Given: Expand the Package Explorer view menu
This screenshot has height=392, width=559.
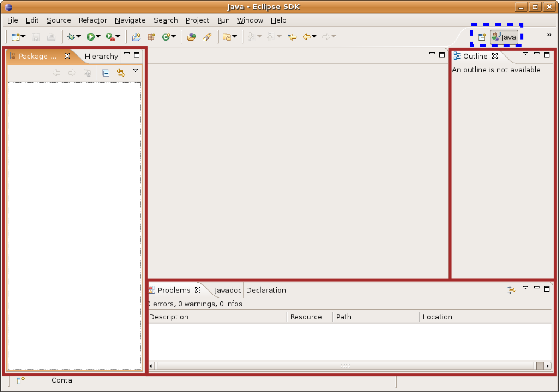Looking at the screenshot, I should 136,71.
